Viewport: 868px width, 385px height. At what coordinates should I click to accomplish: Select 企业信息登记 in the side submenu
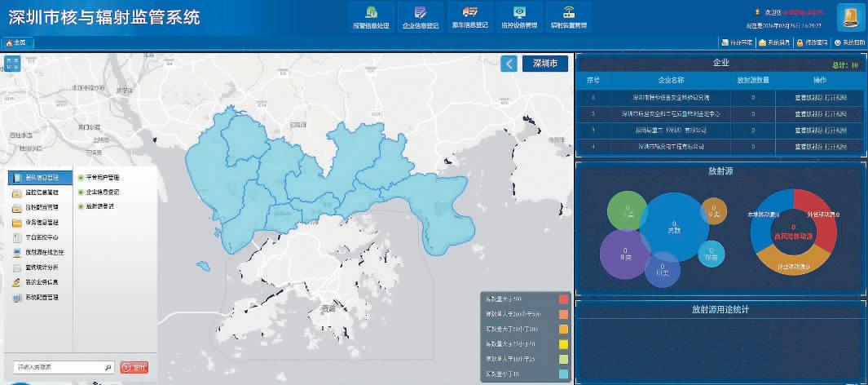[x=101, y=192]
